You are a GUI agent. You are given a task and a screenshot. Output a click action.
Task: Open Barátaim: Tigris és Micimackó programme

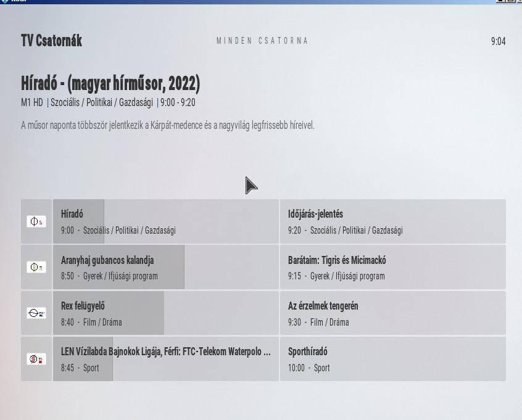pos(393,267)
